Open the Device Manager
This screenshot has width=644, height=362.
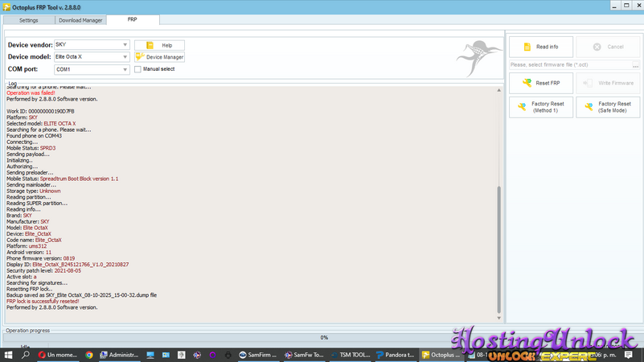tap(159, 57)
